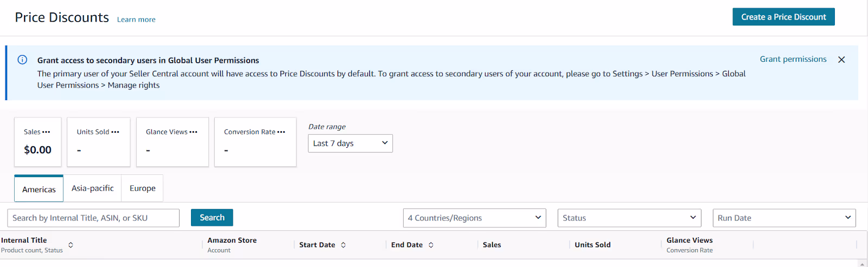Click the Sales column header
The image size is (868, 267).
(492, 245)
